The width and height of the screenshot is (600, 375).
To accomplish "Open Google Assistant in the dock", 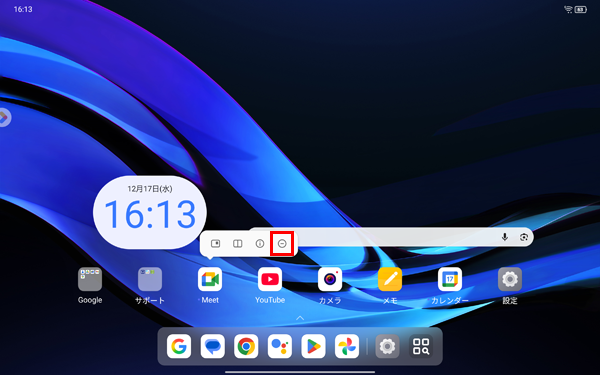I will point(280,346).
